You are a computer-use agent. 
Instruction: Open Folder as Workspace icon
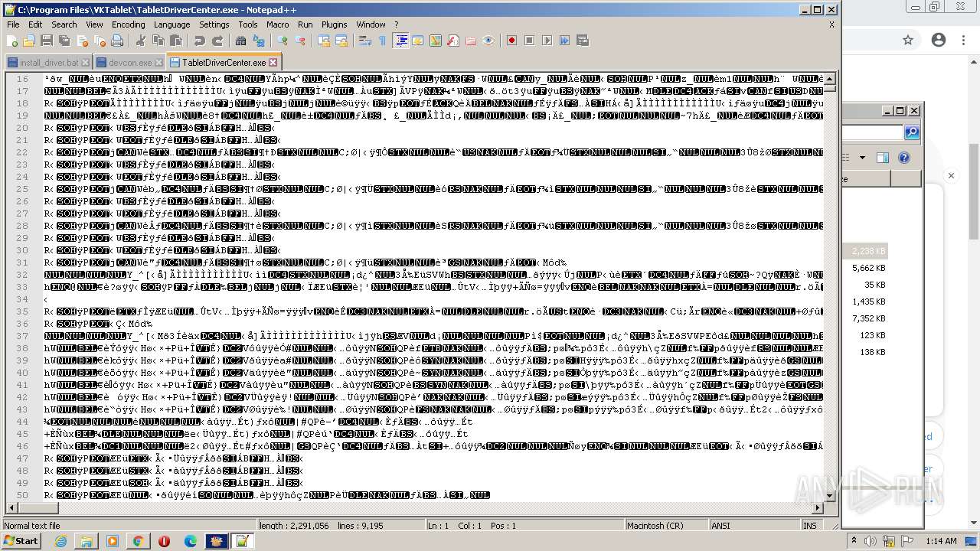(471, 41)
